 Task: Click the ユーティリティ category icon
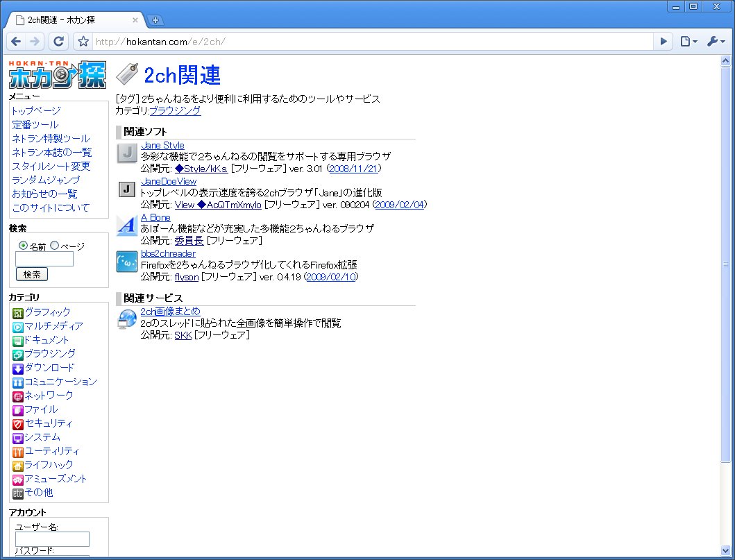17,452
